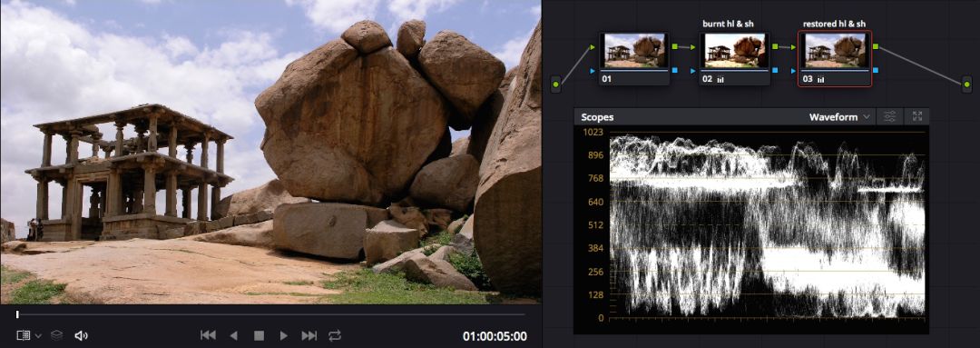
Task: Click the 384 scale label on waveform
Action: point(595,248)
